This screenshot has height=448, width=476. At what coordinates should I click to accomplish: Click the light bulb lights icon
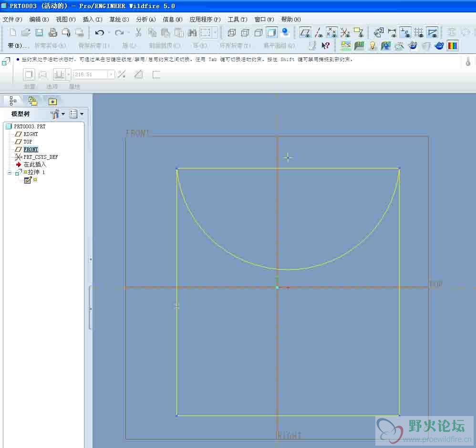click(x=373, y=45)
